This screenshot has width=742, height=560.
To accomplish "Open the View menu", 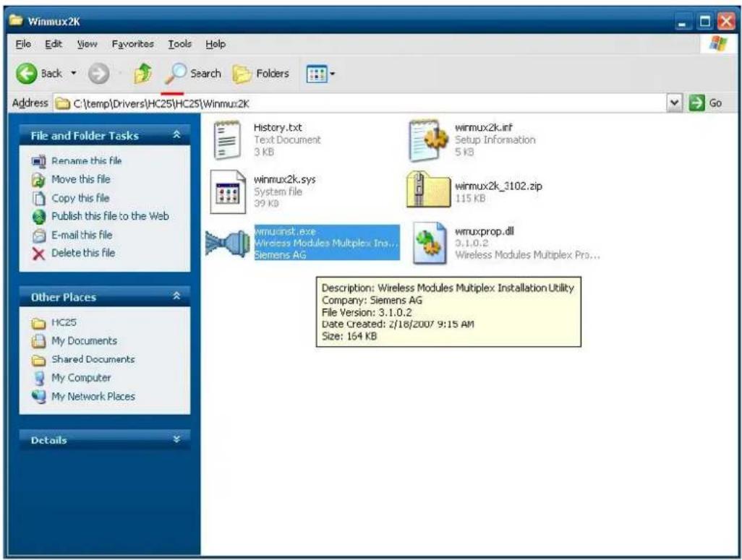I will click(87, 44).
